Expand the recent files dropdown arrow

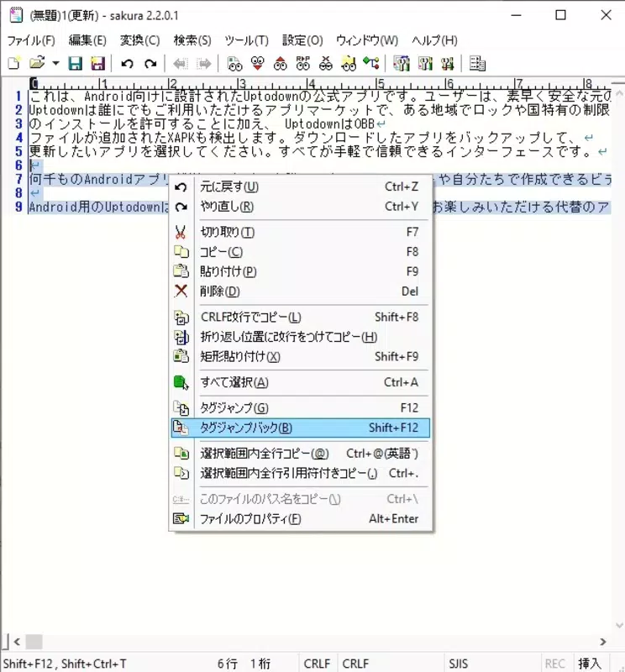pos(55,64)
